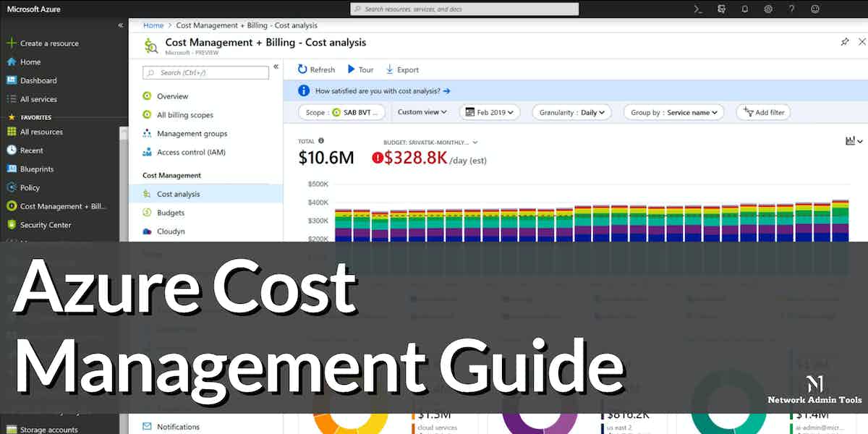This screenshot has width=868, height=434.
Task: Open feedback smiley icon
Action: (815, 9)
